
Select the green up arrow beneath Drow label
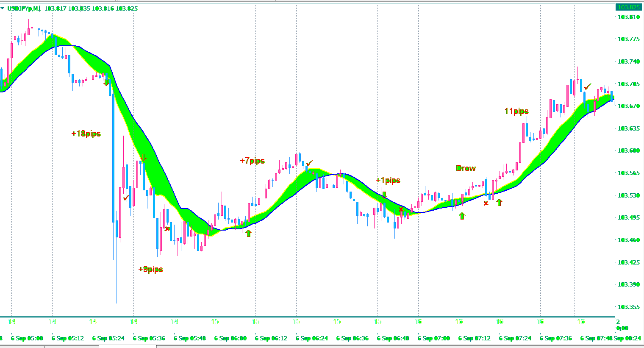(462, 216)
